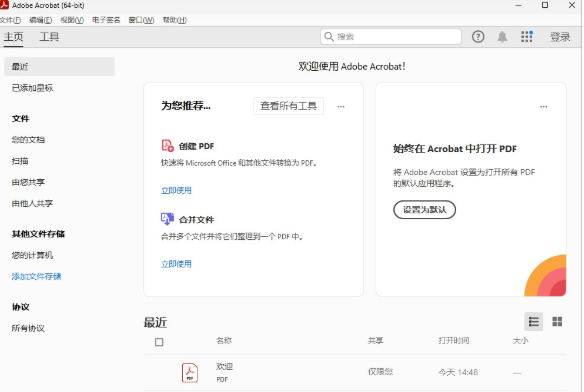Image resolution: width=584 pixels, height=392 pixels.
Task: Open the 文件(F) menu
Action: pyautogui.click(x=10, y=20)
